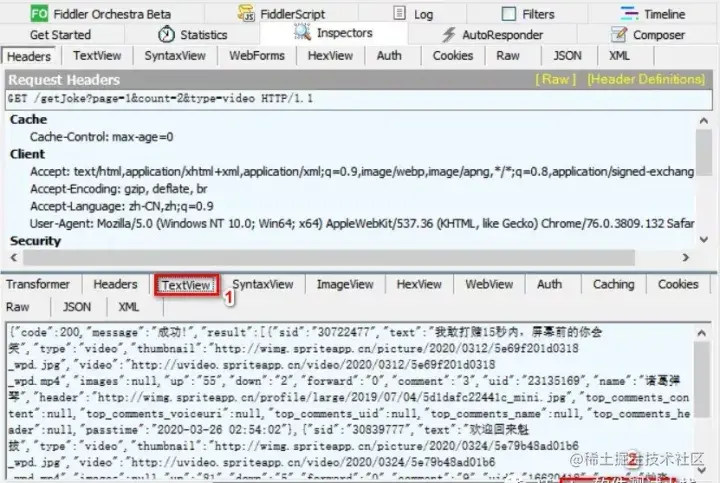Viewport: 720px width, 483px height.
Task: Click the Fiddler Orchestra Beta FO icon
Action: click(39, 13)
